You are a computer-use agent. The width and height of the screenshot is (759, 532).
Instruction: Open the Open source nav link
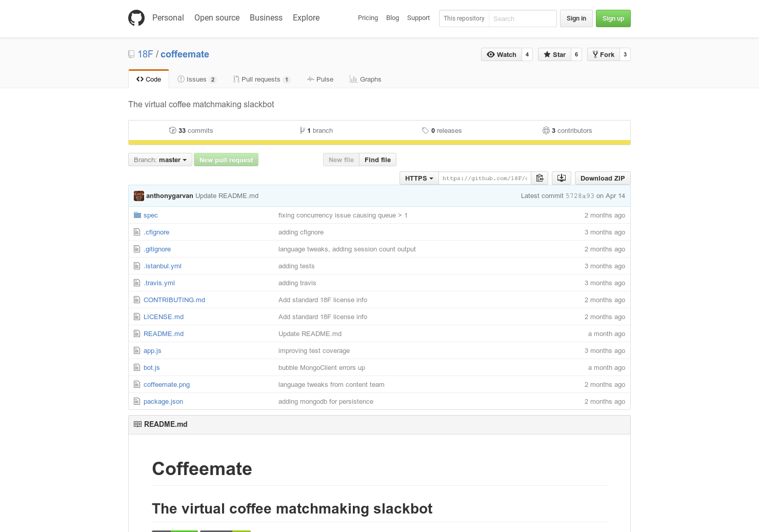[x=217, y=17]
